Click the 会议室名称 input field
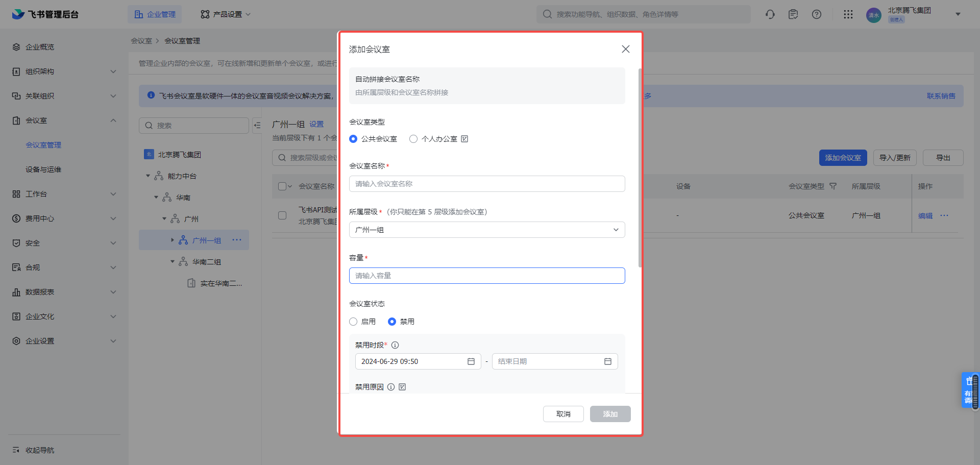This screenshot has height=465, width=980. tap(486, 184)
